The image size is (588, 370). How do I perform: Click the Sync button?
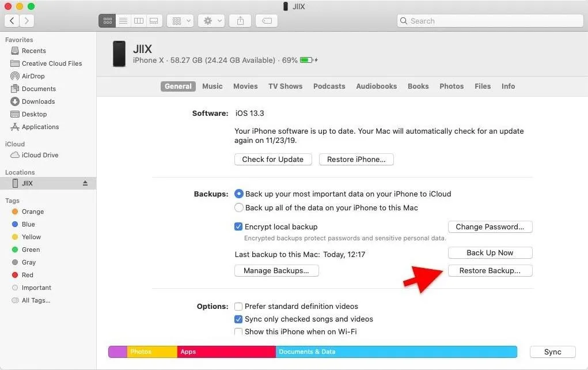point(553,352)
